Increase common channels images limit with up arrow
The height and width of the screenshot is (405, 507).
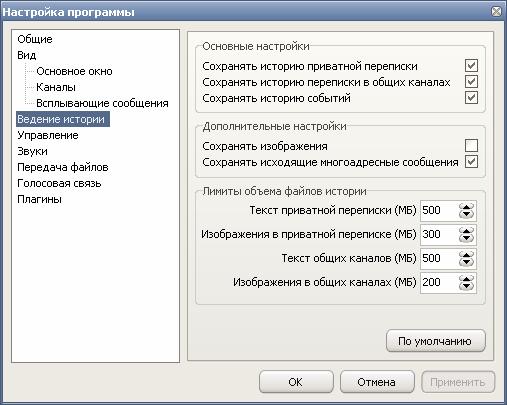[466, 279]
